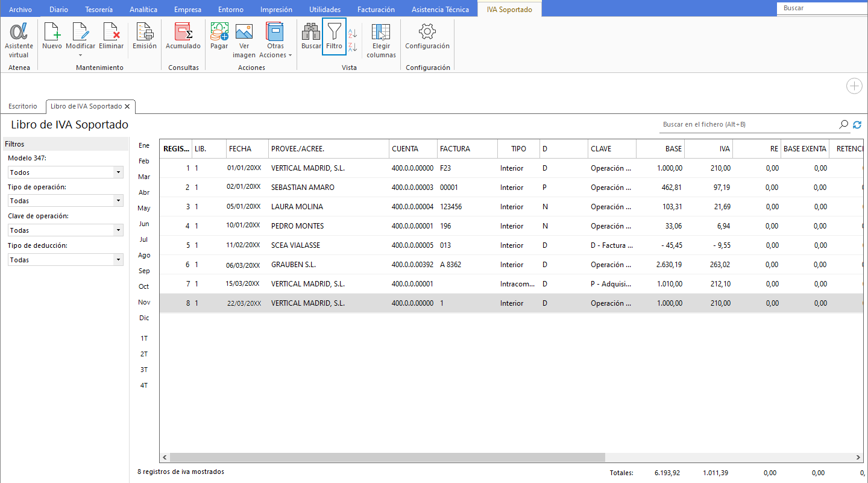Filter by month Jun
Viewport: 868px width, 483px height.
click(x=144, y=224)
